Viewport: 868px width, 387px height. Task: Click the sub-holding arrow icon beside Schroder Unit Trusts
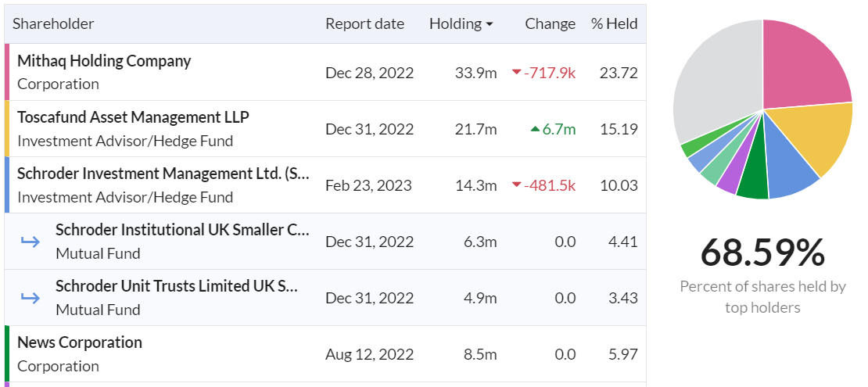click(x=30, y=298)
